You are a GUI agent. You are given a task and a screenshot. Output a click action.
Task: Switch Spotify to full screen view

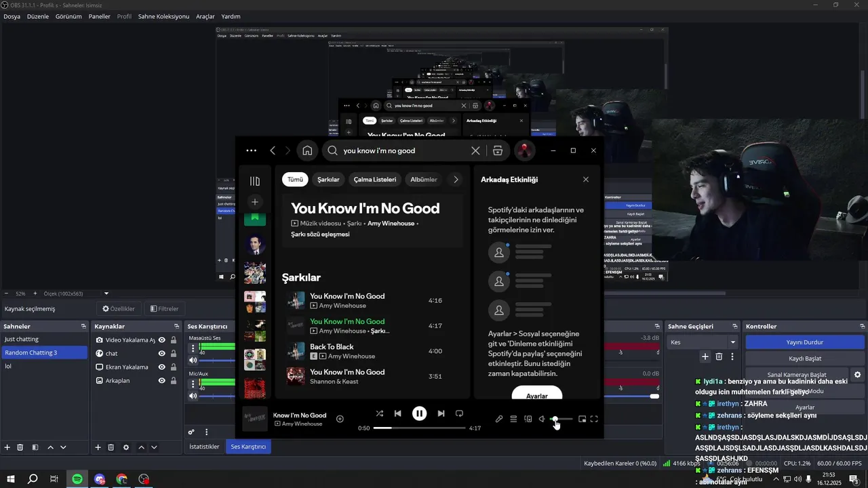pyautogui.click(x=594, y=419)
